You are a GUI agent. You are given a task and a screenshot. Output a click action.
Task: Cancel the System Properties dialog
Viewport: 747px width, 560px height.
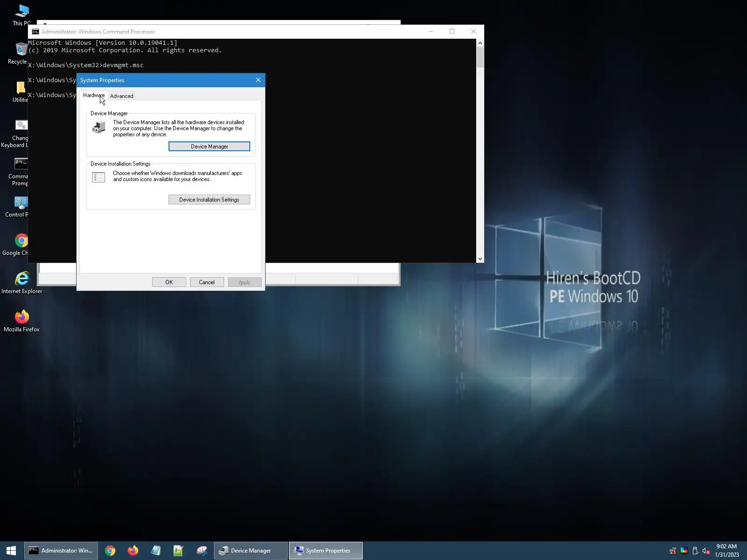pos(207,282)
